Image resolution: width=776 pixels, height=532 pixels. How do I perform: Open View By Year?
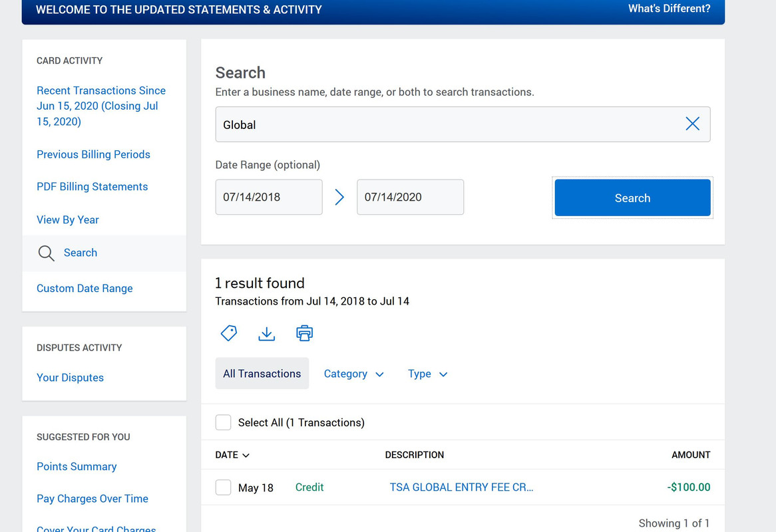68,219
